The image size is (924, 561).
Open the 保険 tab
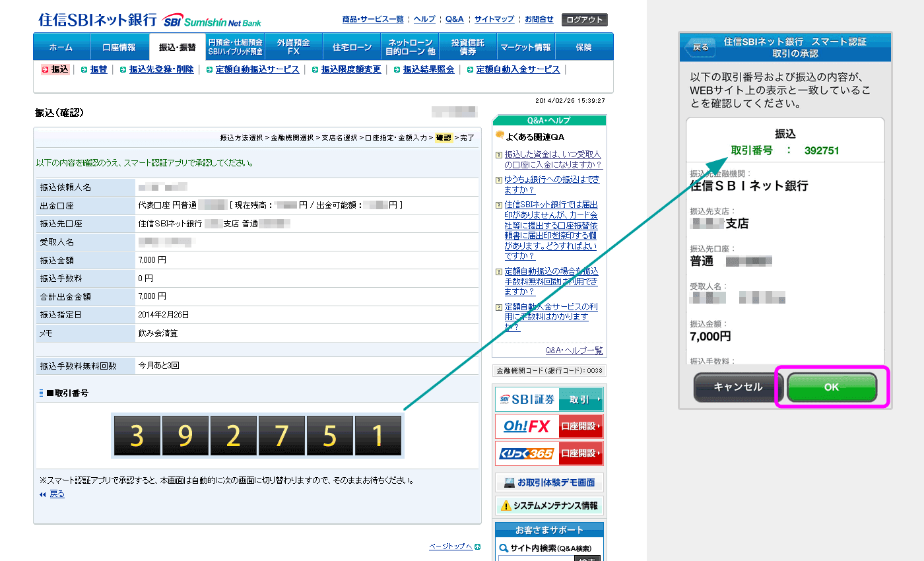[584, 48]
